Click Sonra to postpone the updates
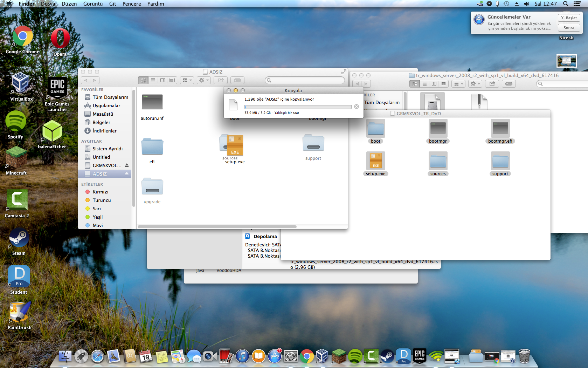The image size is (588, 368). pos(569,28)
